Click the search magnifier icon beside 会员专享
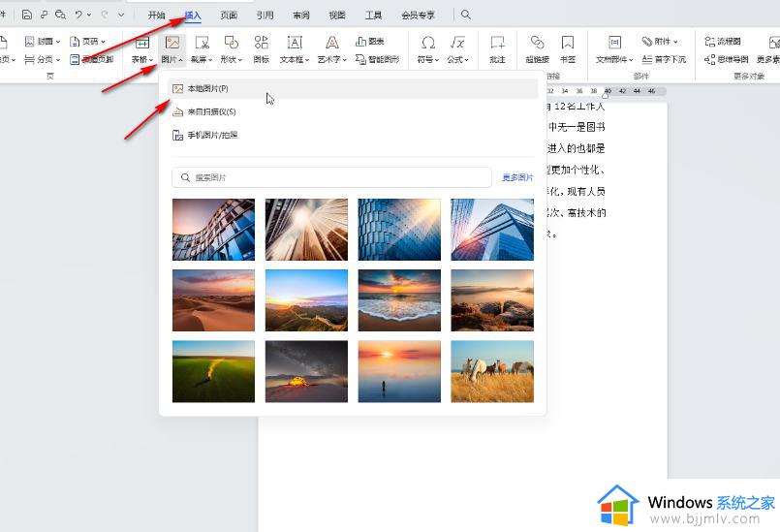 point(466,15)
